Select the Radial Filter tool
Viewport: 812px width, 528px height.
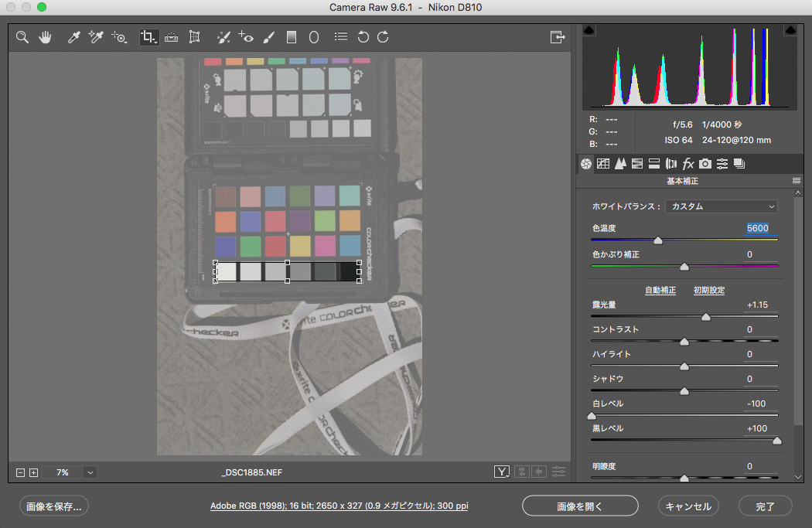(x=314, y=37)
